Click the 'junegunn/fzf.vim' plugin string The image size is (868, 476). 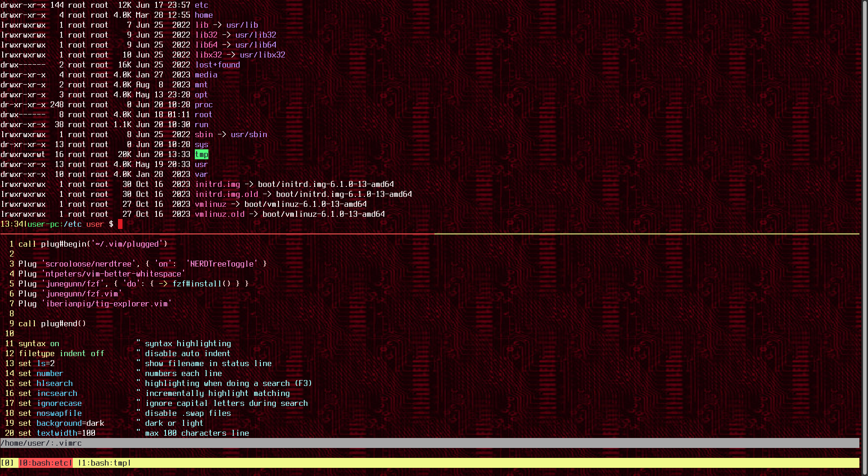pos(82,294)
